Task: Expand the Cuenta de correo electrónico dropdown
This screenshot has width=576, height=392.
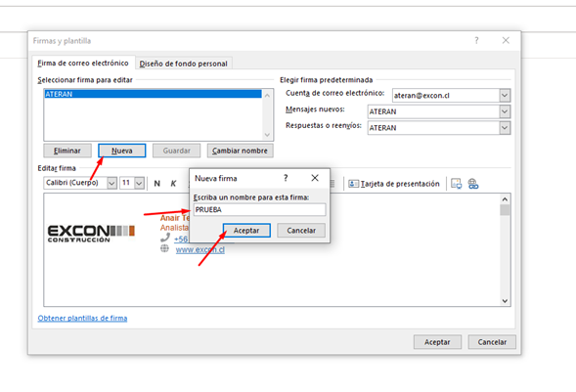Action: coord(505,96)
